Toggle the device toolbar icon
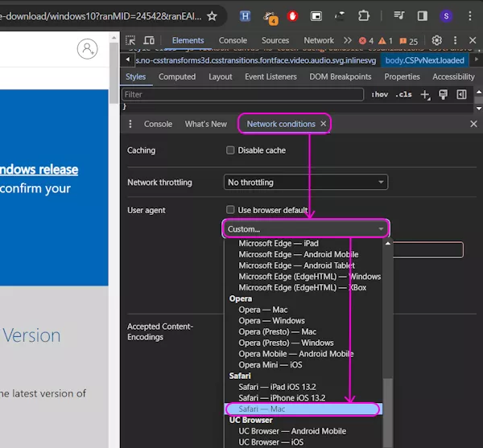This screenshot has height=448, width=483. tap(150, 40)
